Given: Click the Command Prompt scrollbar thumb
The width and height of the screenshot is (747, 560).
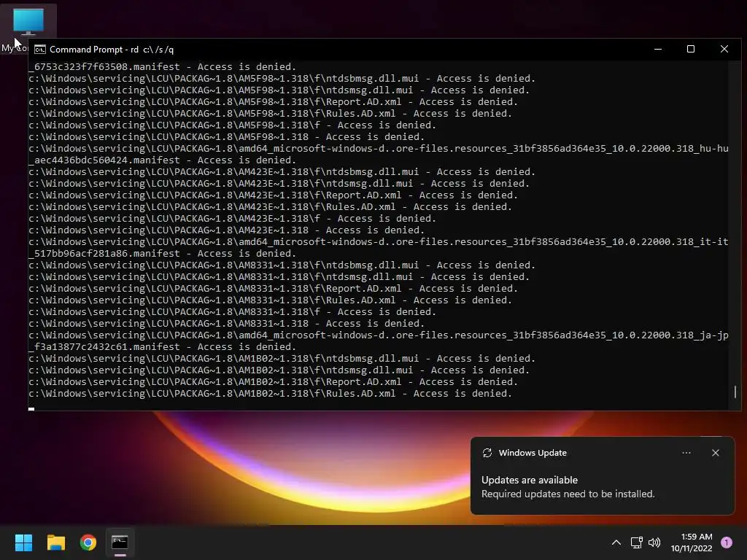Looking at the screenshot, I should tap(735, 392).
